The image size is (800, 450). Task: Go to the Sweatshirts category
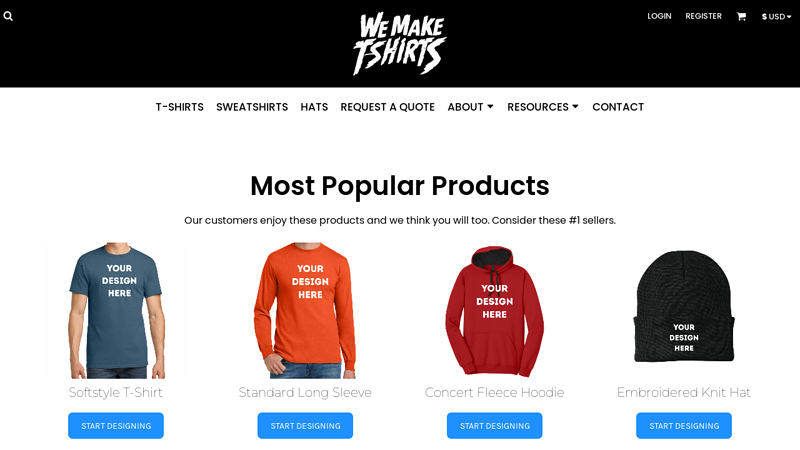pos(252,107)
